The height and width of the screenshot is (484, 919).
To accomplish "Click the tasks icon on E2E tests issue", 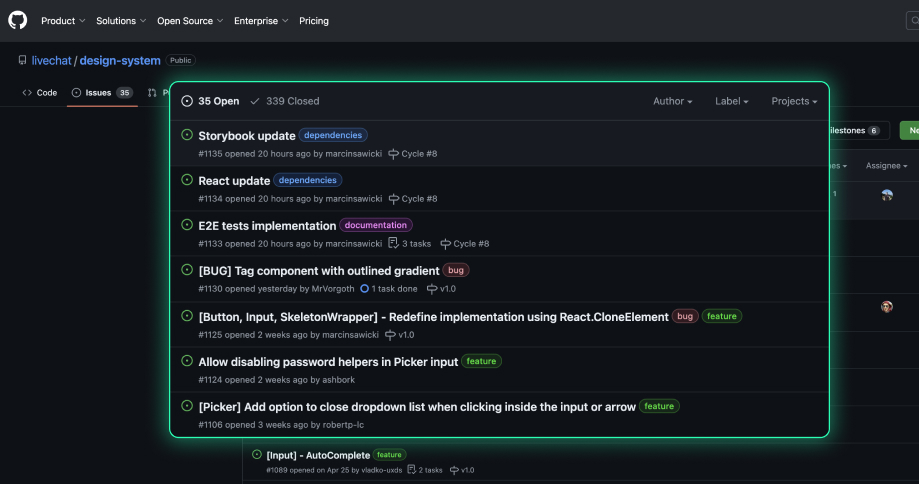I will (x=393, y=244).
